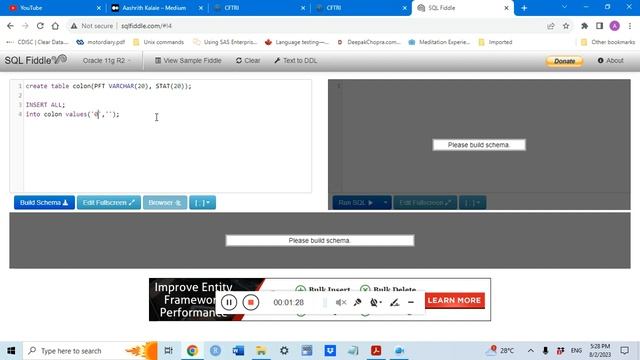Click the Run SQL button

[x=356, y=202]
